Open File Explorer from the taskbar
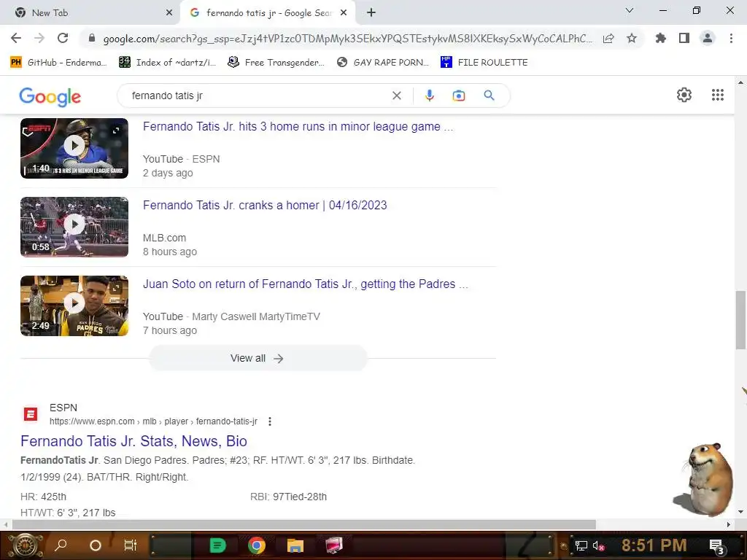 (295, 545)
